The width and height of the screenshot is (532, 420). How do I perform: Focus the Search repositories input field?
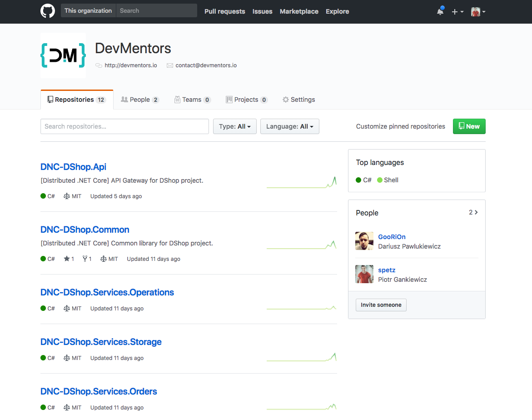pos(124,126)
